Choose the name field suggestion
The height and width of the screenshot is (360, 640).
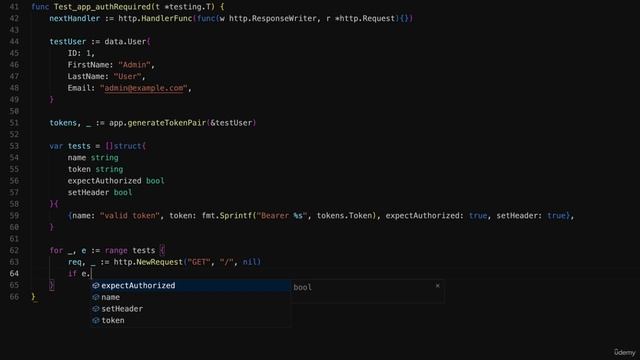(191, 297)
